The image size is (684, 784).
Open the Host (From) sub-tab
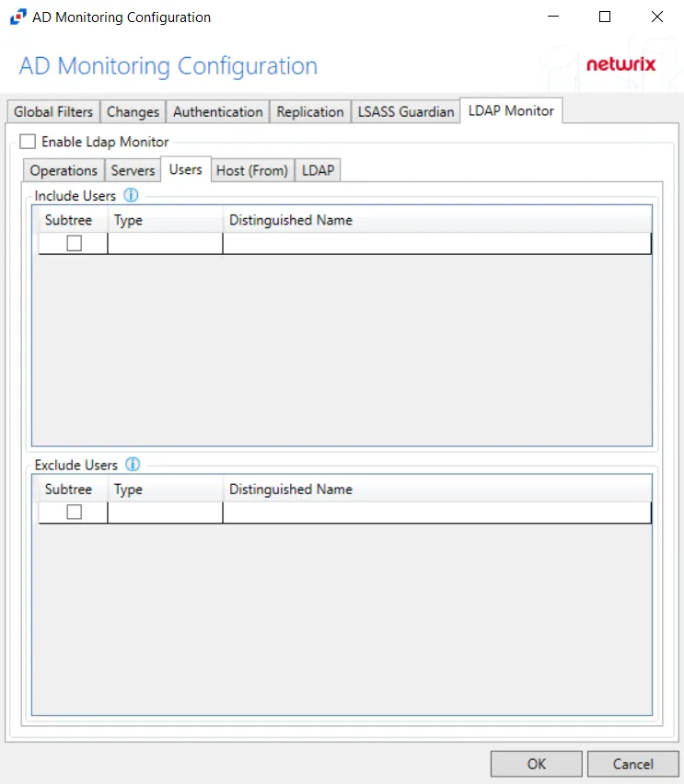252,170
